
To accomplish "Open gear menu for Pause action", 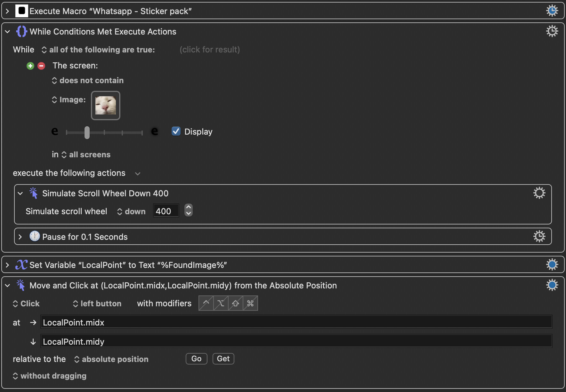I will (x=539, y=237).
